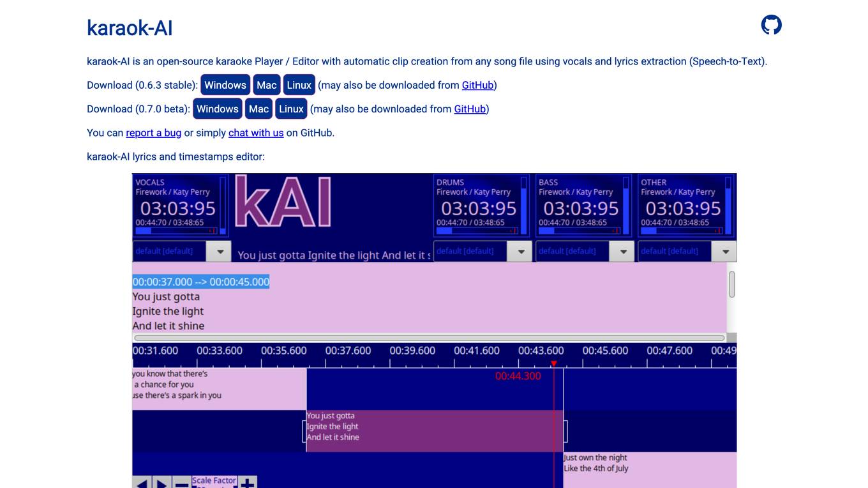Click VOCALS vertical volume bar
This screenshot has width=868, height=488.
pyautogui.click(x=223, y=206)
